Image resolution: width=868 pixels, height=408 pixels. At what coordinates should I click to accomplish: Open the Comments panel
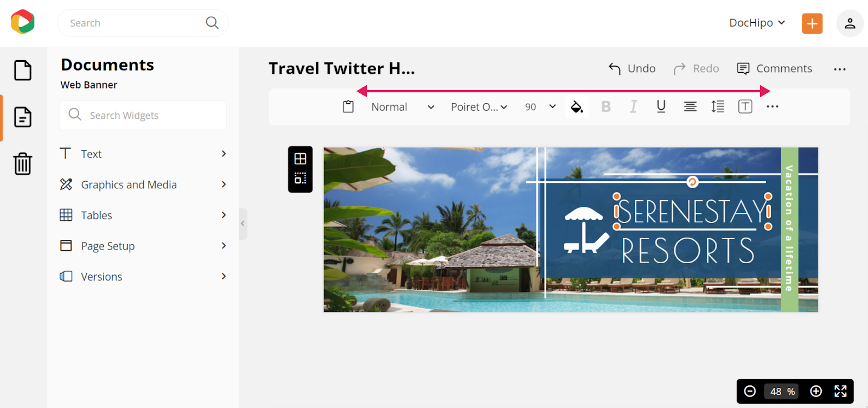coord(774,69)
